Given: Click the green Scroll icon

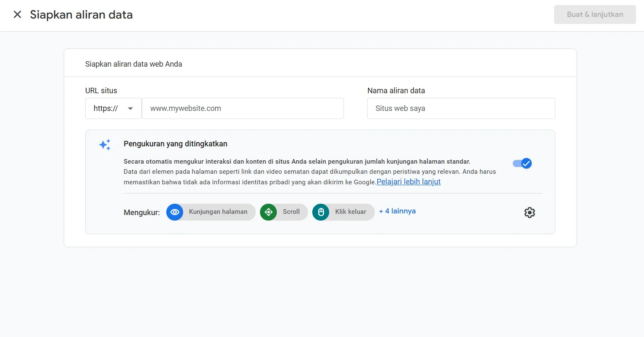Looking at the screenshot, I should (x=268, y=212).
